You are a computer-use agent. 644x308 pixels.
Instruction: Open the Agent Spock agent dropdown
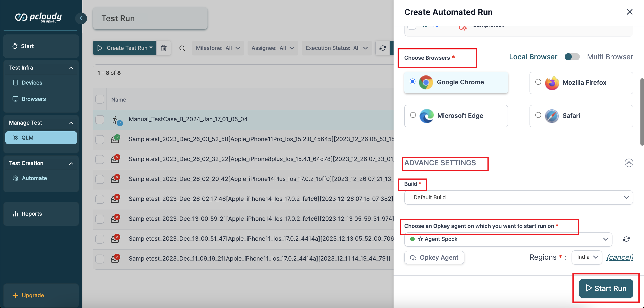click(x=508, y=239)
